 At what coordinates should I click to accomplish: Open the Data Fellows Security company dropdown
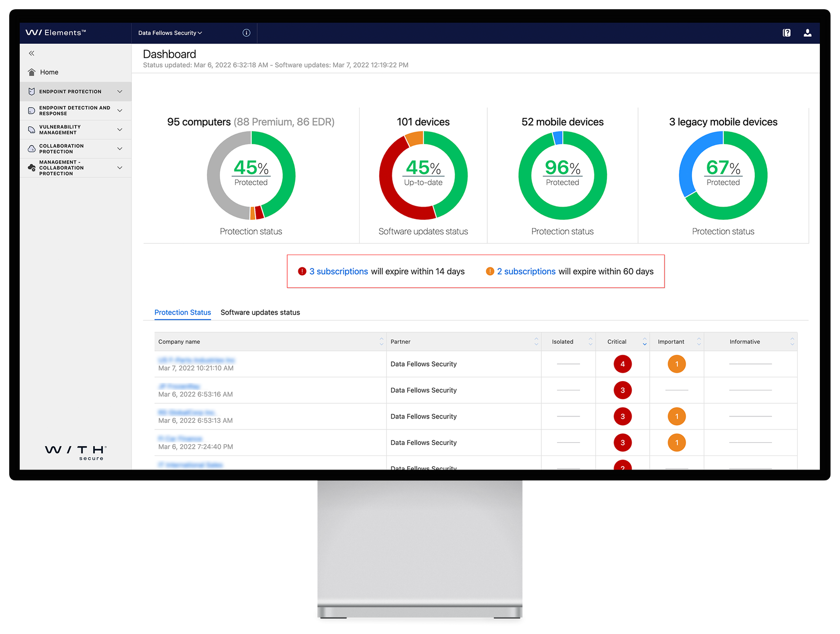click(169, 33)
